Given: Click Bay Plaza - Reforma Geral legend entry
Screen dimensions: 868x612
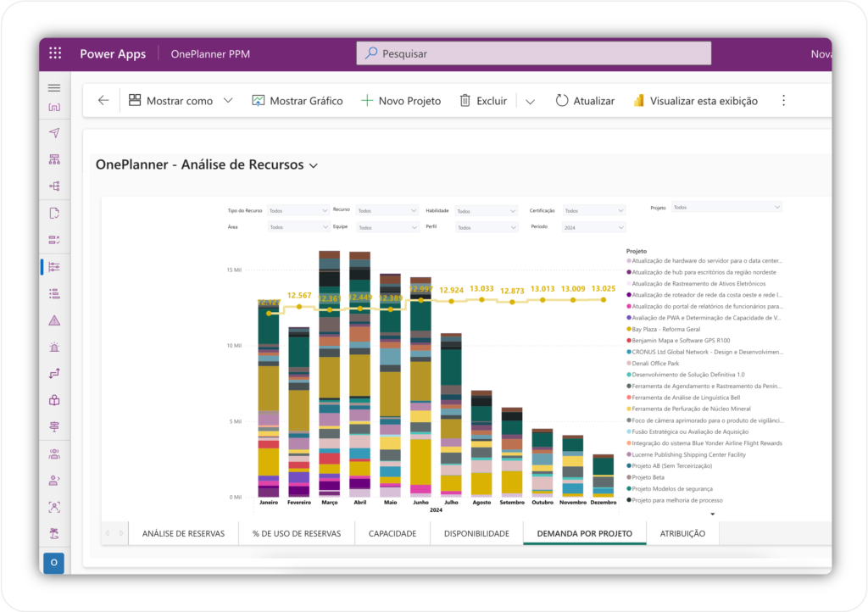Looking at the screenshot, I should (663, 329).
